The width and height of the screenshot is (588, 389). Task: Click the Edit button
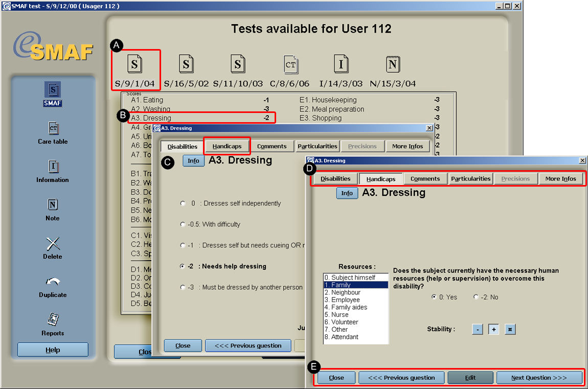coord(470,377)
